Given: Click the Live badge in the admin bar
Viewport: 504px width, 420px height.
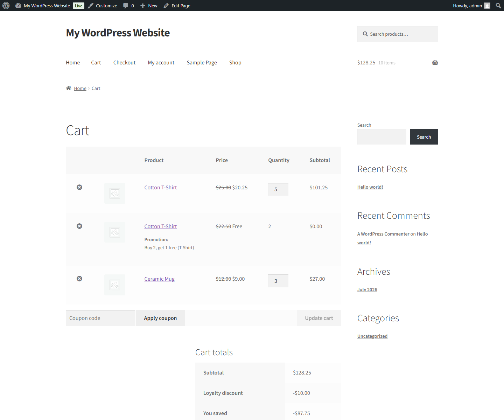Looking at the screenshot, I should click(x=79, y=6).
